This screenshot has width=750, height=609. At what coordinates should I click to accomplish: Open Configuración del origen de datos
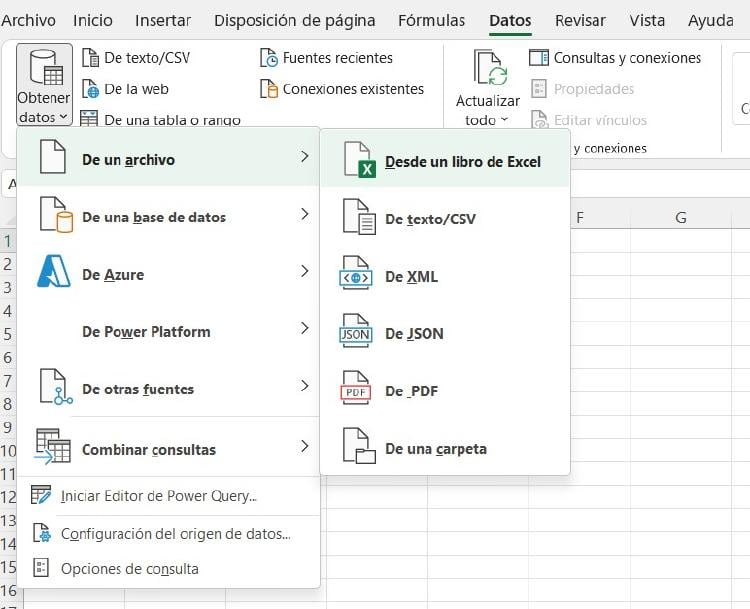click(x=168, y=533)
